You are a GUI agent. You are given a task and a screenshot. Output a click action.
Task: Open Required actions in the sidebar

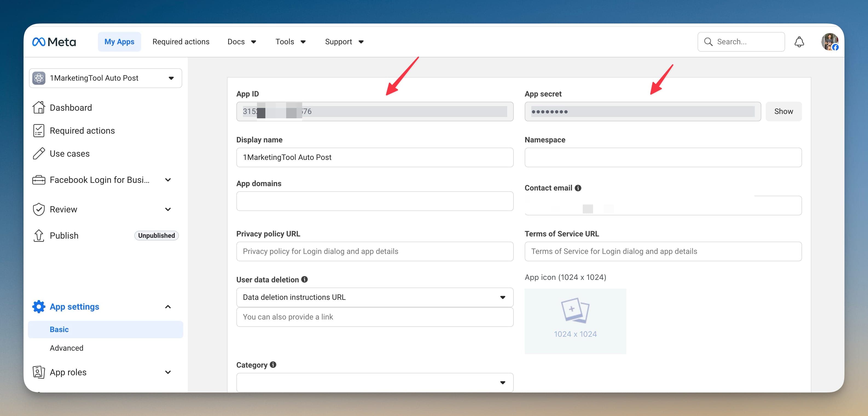tap(82, 131)
